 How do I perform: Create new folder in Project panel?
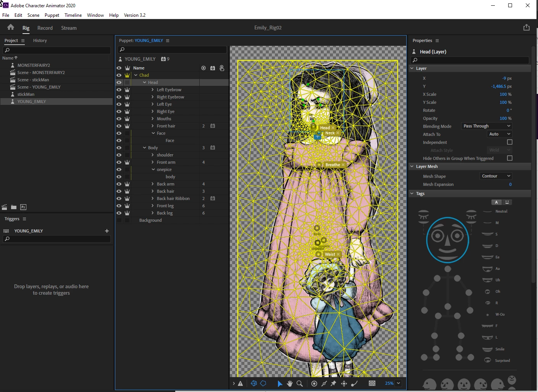14,207
